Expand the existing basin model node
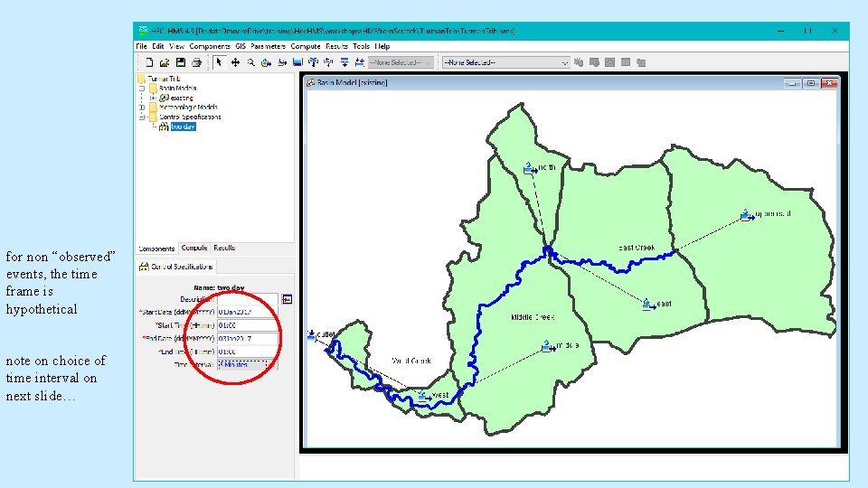 (x=154, y=98)
